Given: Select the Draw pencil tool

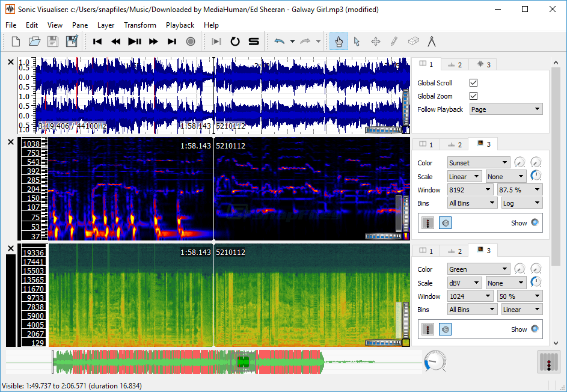Looking at the screenshot, I should [394, 41].
